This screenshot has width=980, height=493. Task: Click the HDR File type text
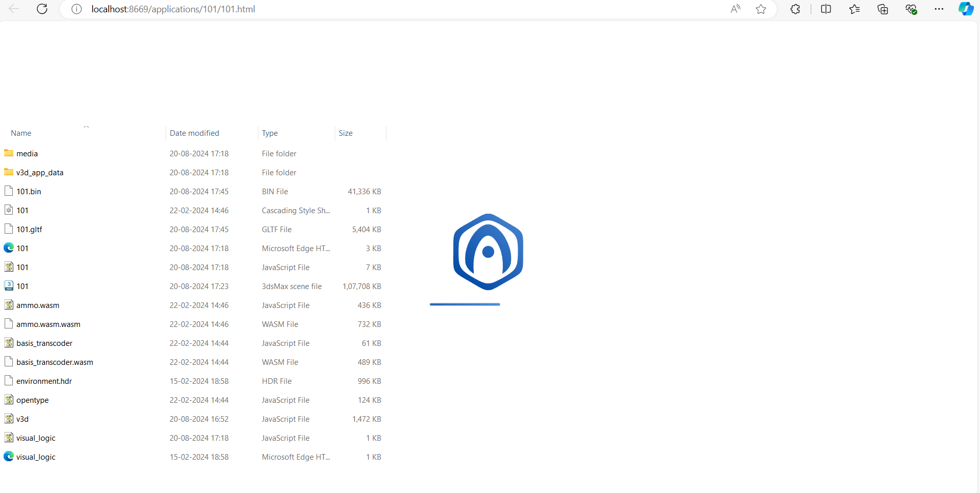277,381
